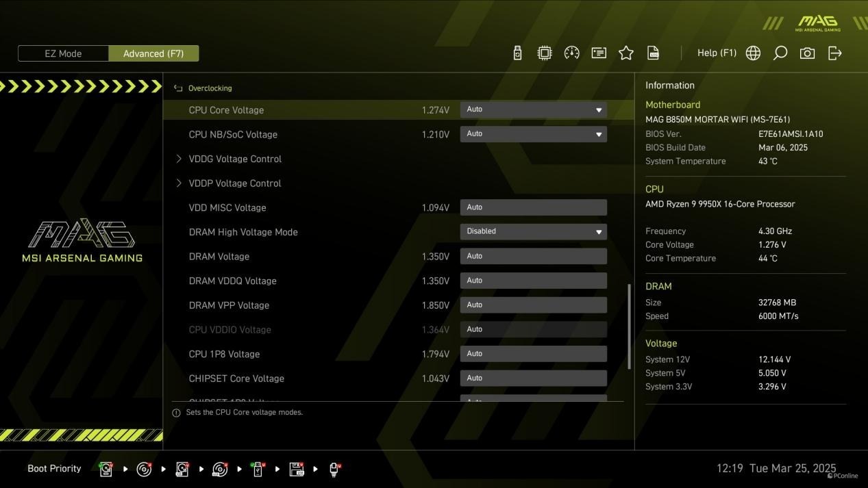Click the BIOS version E7E61AMSI.1A10 value

pos(791,134)
